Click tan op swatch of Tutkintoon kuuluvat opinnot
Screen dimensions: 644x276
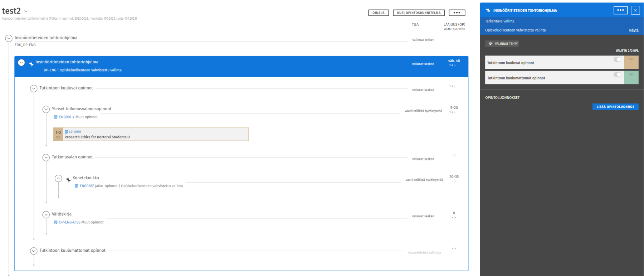point(631,62)
